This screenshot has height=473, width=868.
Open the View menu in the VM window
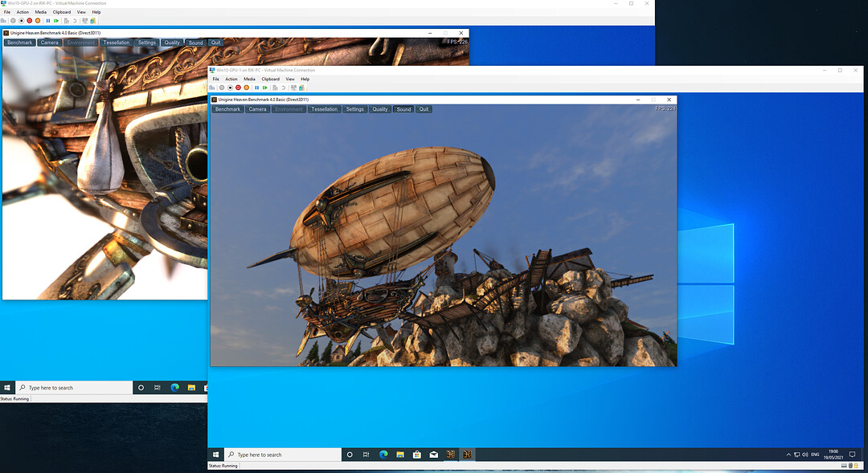[292, 79]
